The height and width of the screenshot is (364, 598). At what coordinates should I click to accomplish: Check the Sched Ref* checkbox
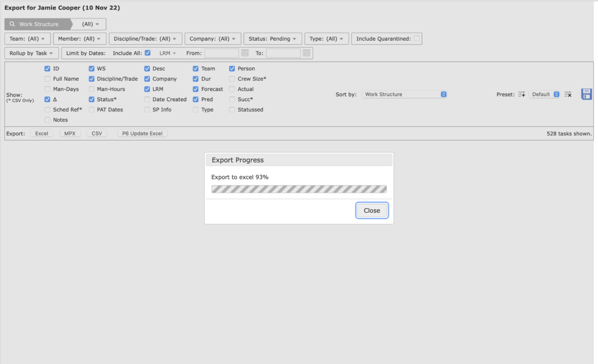48,110
